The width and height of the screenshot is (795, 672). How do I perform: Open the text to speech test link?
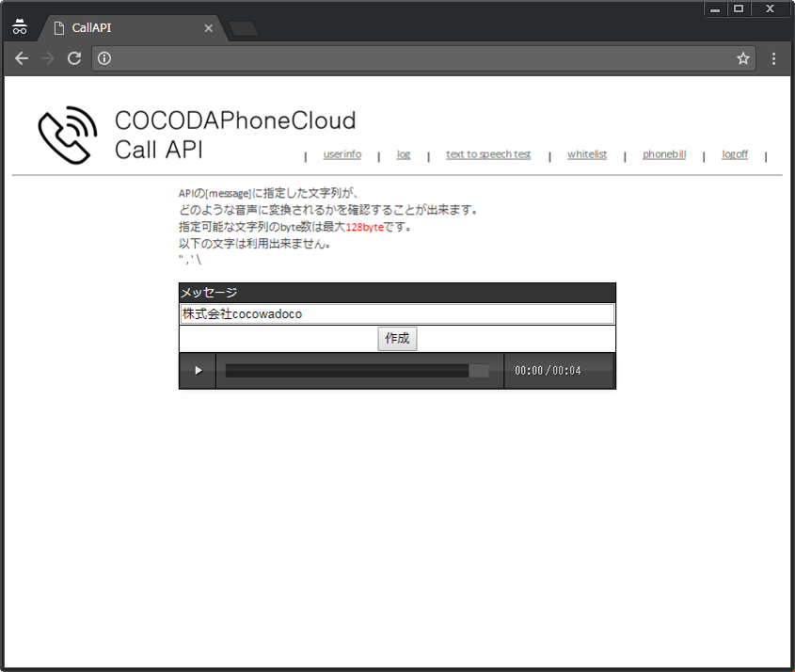(x=488, y=154)
